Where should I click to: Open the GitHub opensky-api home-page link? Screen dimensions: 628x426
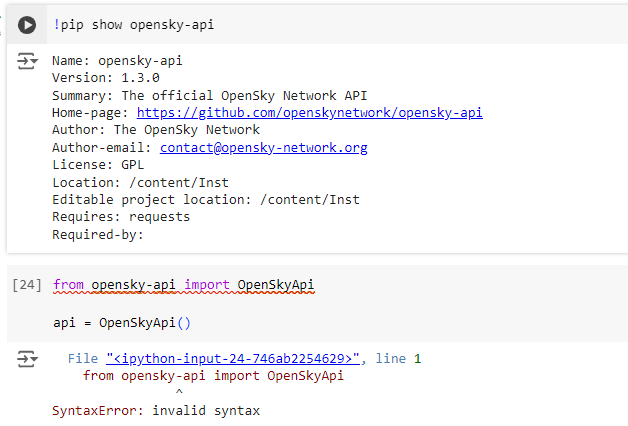click(x=310, y=113)
